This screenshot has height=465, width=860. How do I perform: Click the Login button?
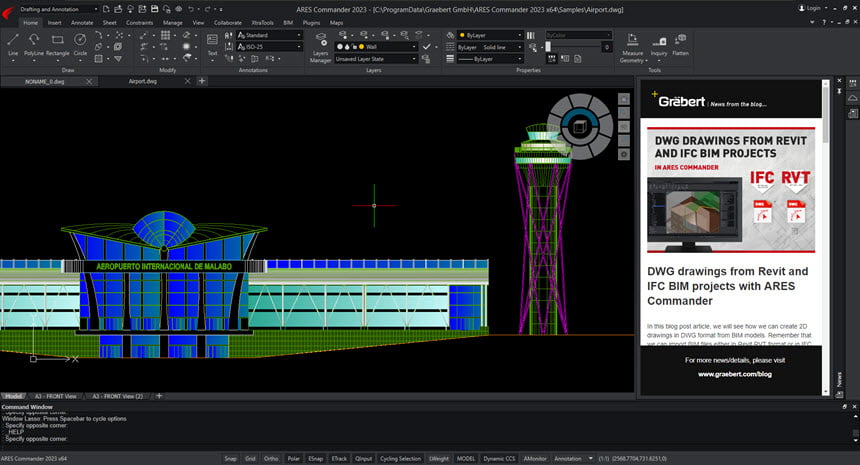[x=810, y=8]
